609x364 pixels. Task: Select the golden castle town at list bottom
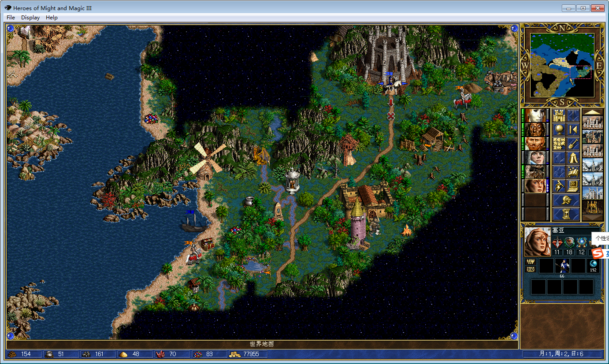pos(593,207)
